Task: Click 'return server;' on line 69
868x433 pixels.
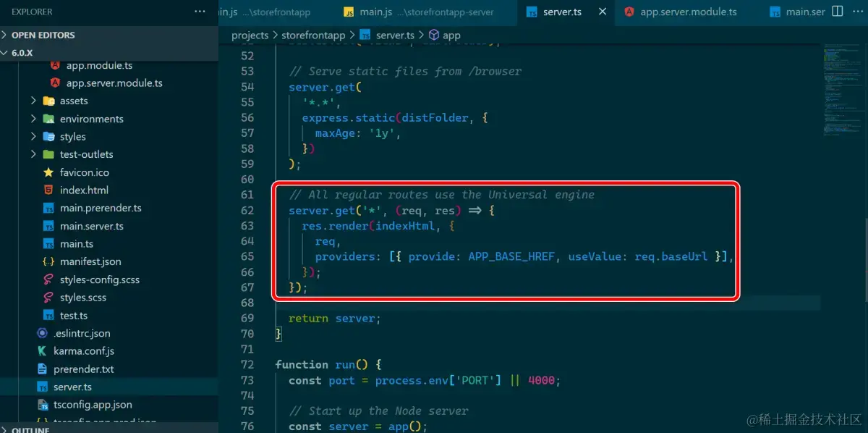Action: (335, 318)
